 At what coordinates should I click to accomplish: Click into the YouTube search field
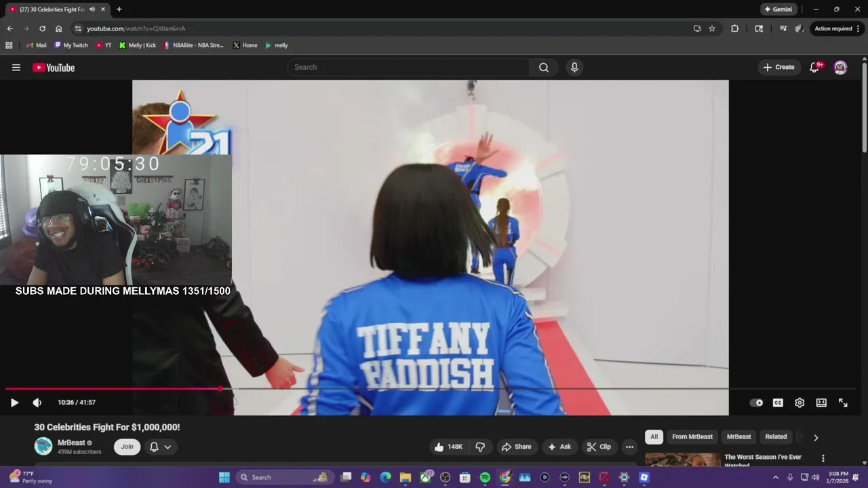pyautogui.click(x=408, y=67)
